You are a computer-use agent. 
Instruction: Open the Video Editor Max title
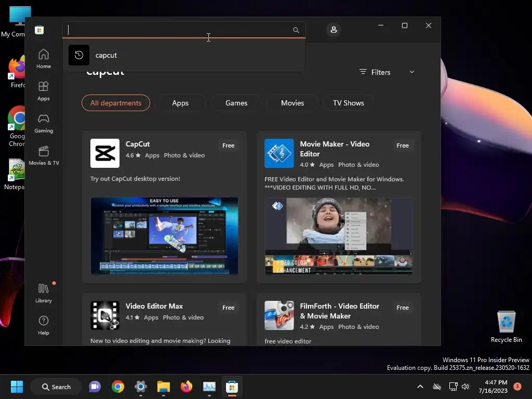pos(154,306)
